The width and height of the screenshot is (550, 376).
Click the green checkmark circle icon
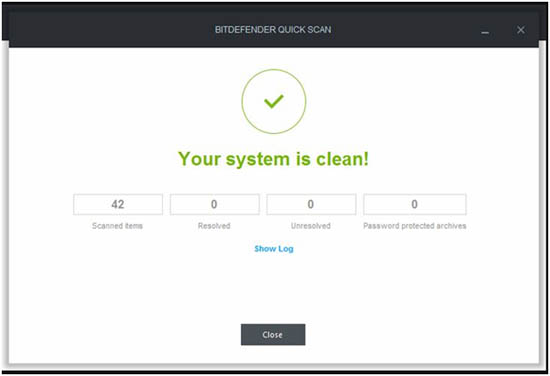[274, 101]
